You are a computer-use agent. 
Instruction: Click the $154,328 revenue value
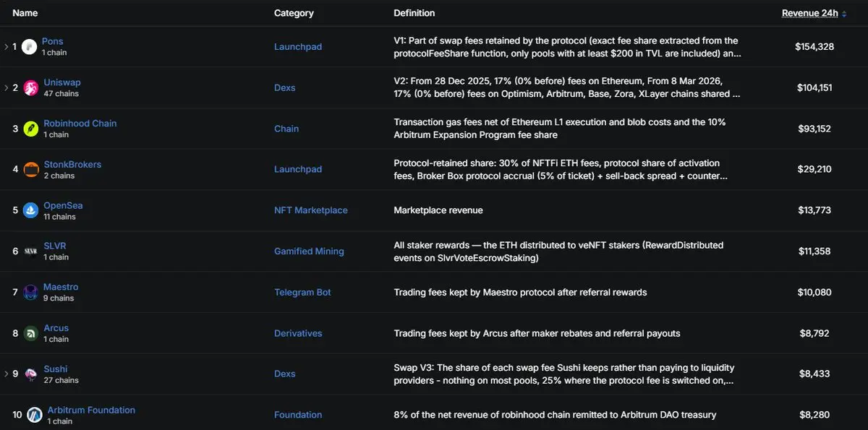click(814, 47)
